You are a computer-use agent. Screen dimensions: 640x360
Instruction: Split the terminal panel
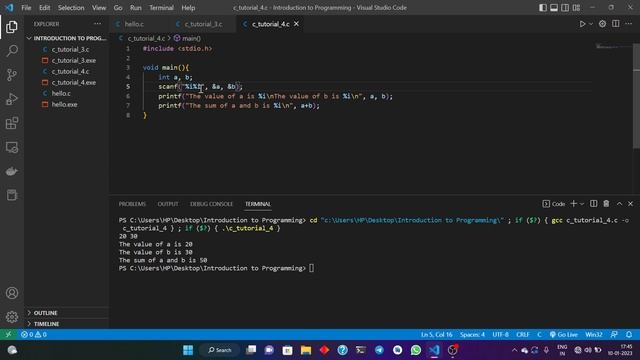(x=593, y=204)
